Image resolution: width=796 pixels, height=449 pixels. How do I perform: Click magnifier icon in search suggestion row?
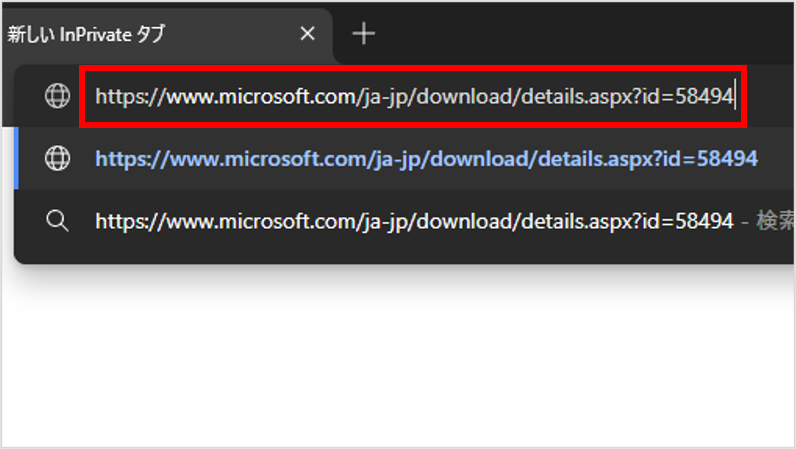point(58,221)
